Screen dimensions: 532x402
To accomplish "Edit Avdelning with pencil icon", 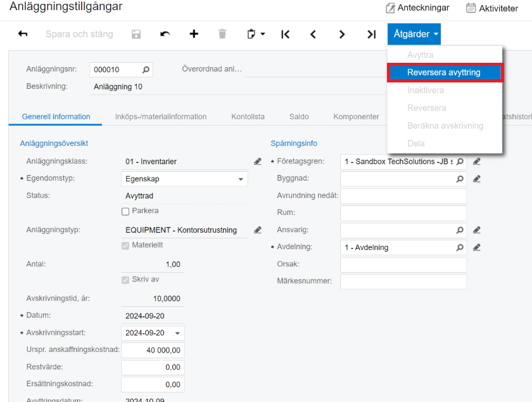I will pyautogui.click(x=477, y=247).
